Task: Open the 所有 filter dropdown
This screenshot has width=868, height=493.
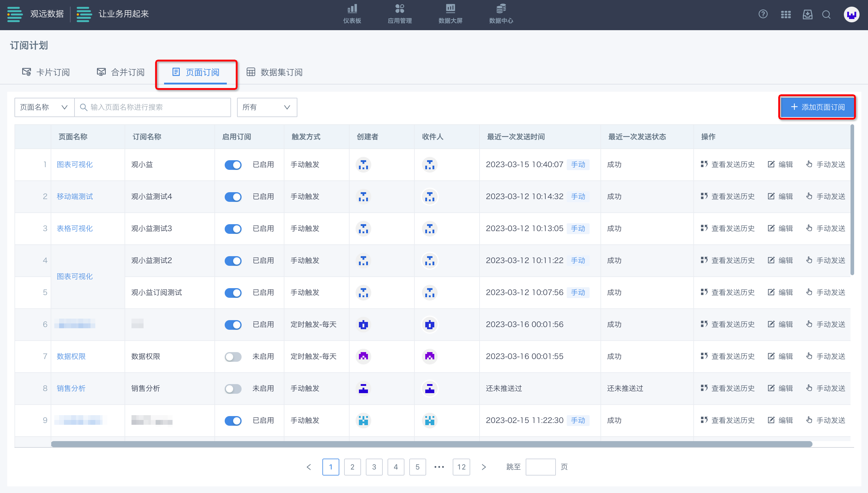Action: pyautogui.click(x=267, y=107)
